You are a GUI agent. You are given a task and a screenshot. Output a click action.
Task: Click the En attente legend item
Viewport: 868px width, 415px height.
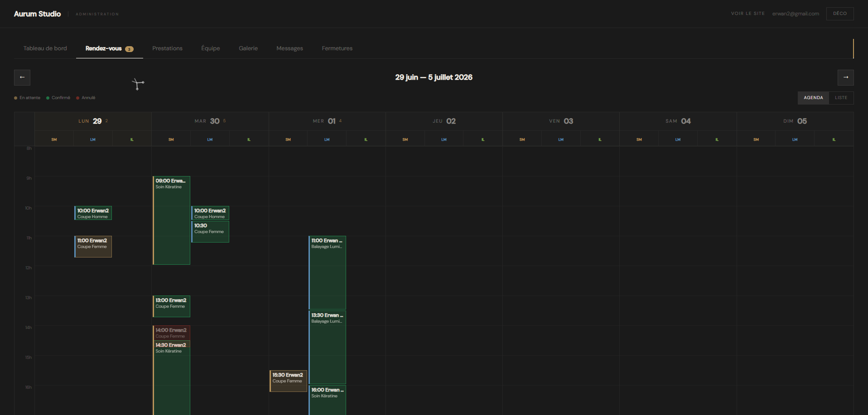pyautogui.click(x=27, y=98)
